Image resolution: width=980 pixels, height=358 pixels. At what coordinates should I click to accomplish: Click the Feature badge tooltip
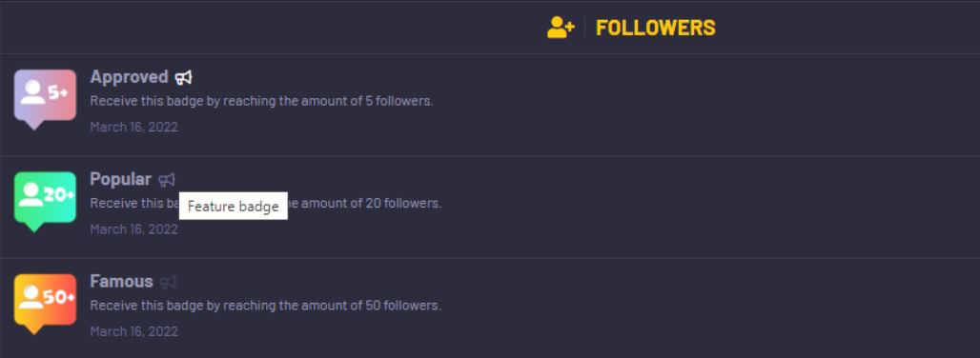[x=234, y=207]
